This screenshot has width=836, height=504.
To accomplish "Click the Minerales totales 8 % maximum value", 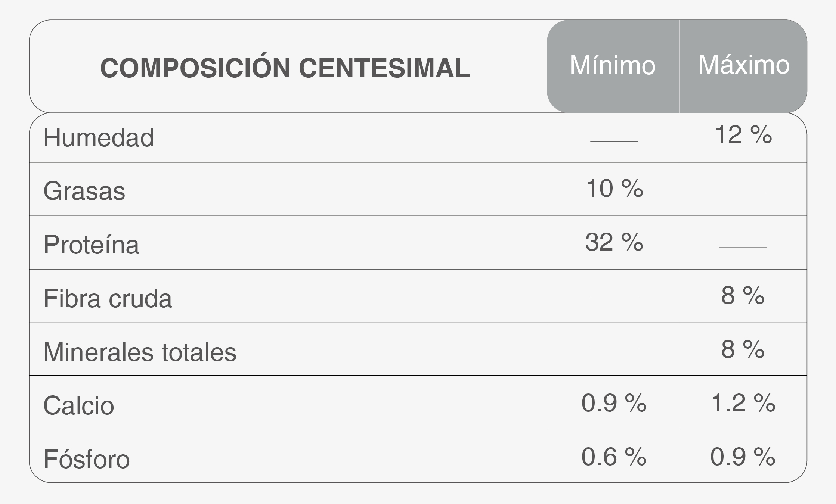I will click(x=743, y=349).
